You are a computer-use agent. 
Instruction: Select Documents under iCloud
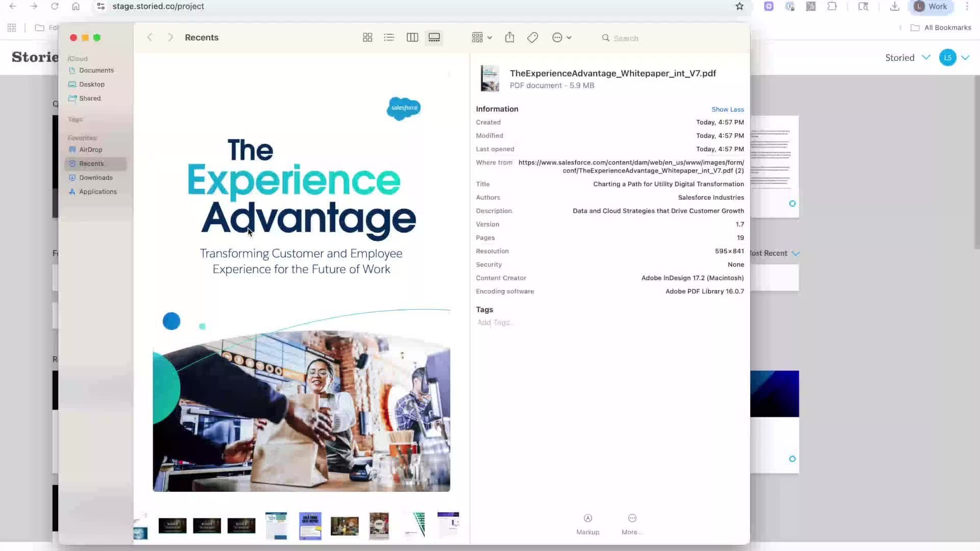click(x=96, y=70)
